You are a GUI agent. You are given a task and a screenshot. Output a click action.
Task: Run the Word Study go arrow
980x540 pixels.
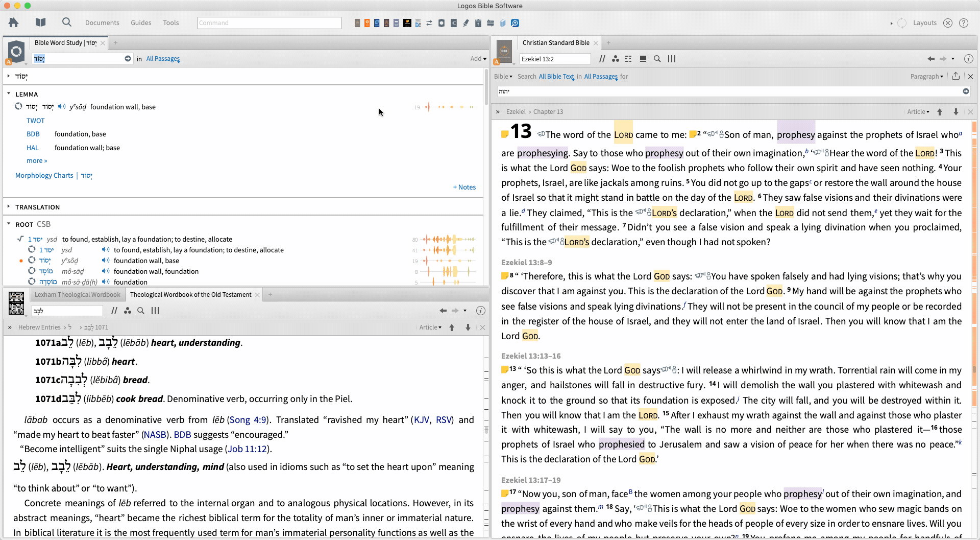[128, 59]
